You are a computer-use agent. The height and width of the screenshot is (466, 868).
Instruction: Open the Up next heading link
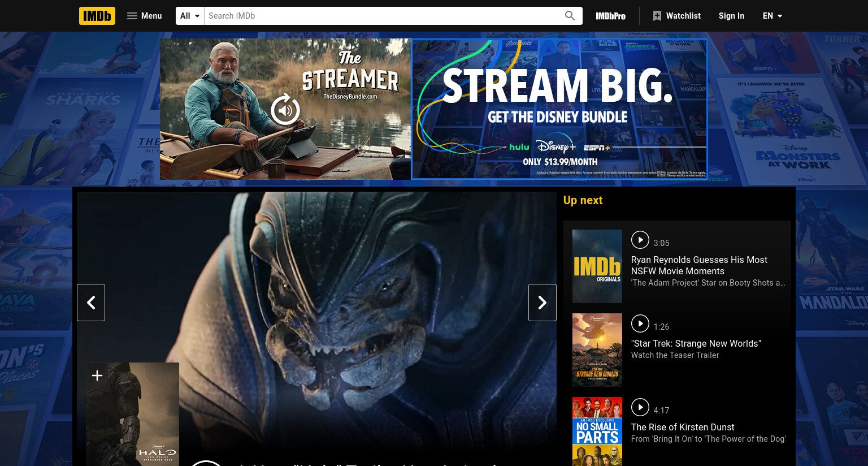click(x=583, y=200)
